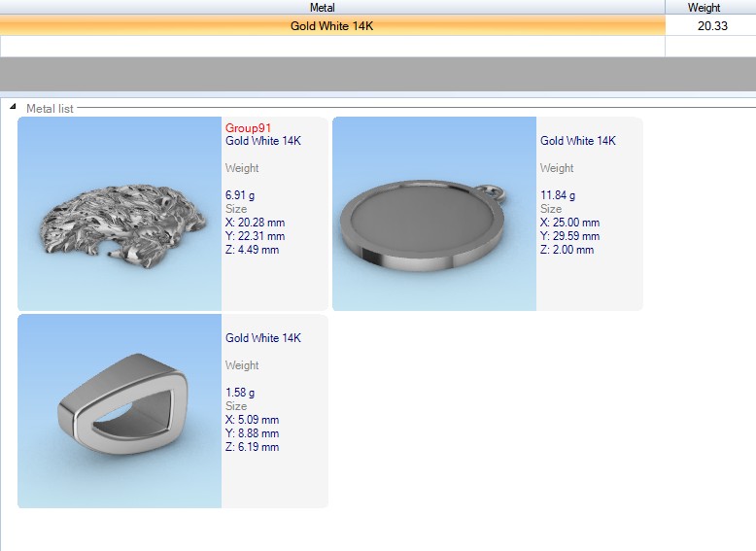Click Gold White 14K label beside the bail

point(263,338)
